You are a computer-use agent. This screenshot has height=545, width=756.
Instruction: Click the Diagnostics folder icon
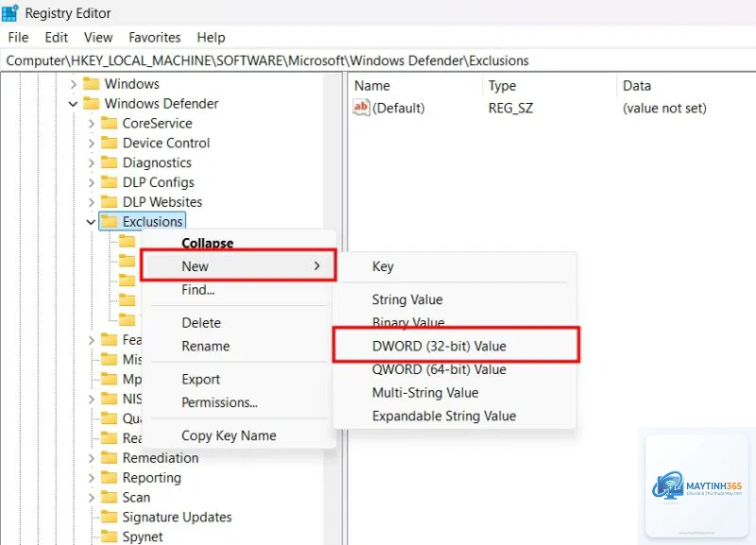109,162
